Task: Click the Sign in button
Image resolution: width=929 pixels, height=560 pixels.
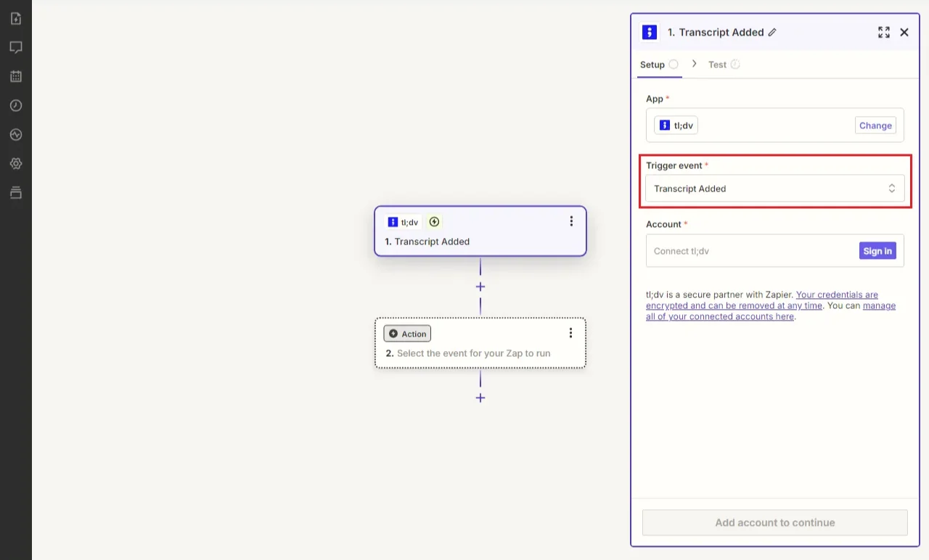Action: [x=877, y=251]
